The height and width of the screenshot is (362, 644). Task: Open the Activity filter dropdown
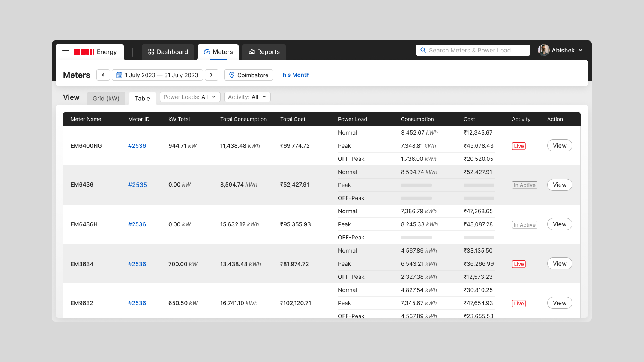point(247,97)
